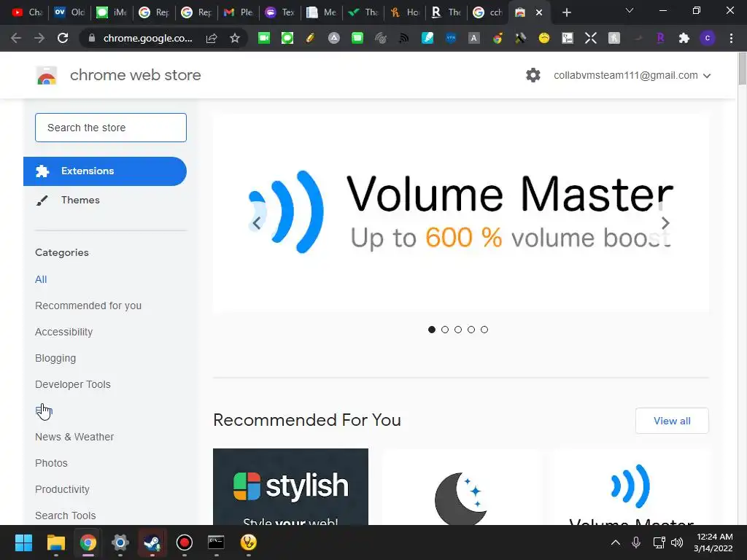Viewport: 747px width, 560px height.
Task: Open the yellow emoji face extension
Action: [543, 38]
